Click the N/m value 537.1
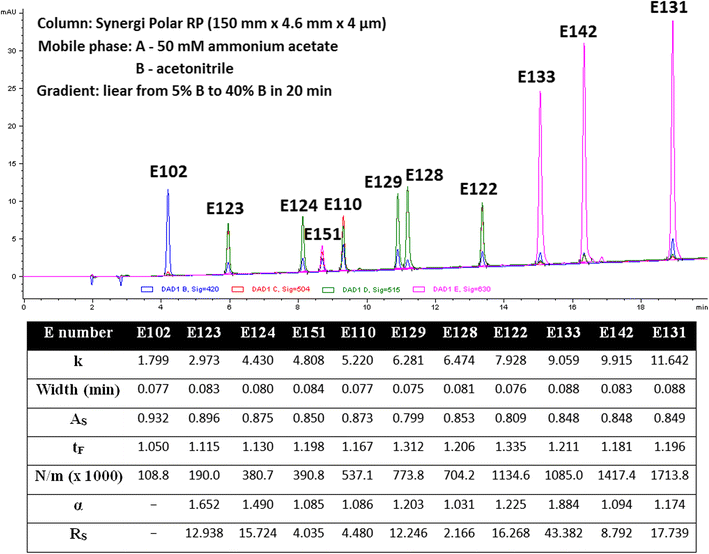The height and width of the screenshot is (554, 709). pyautogui.click(x=357, y=475)
